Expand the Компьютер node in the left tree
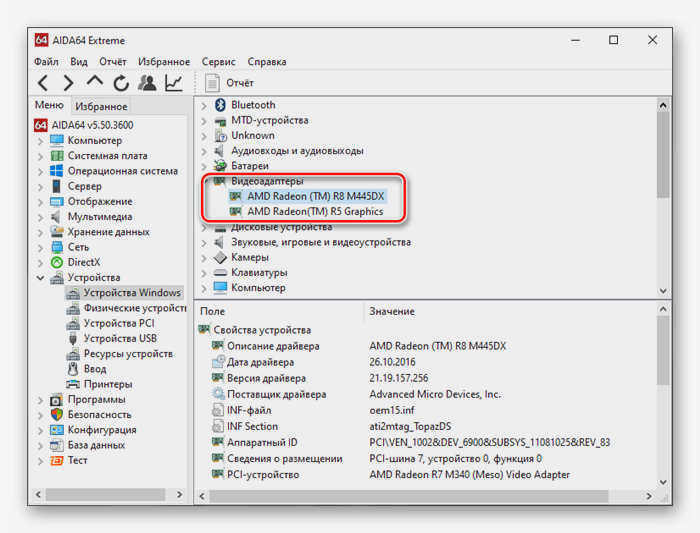This screenshot has height=533, width=700. click(41, 141)
